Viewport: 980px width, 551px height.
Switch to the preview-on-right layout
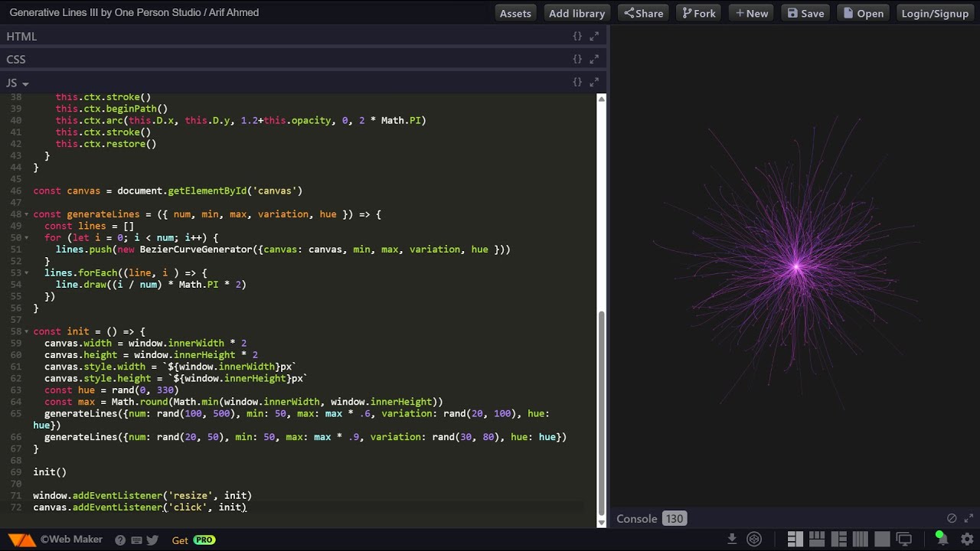click(795, 539)
